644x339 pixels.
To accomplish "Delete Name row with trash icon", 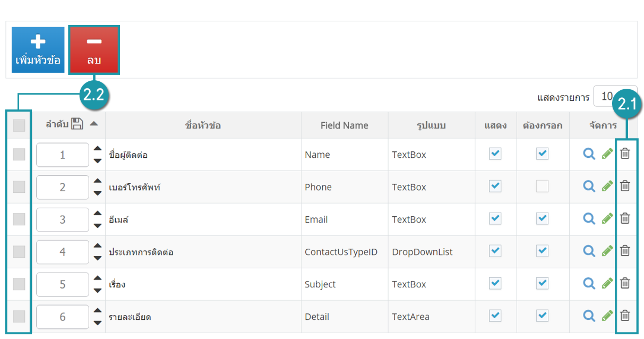I will (625, 154).
